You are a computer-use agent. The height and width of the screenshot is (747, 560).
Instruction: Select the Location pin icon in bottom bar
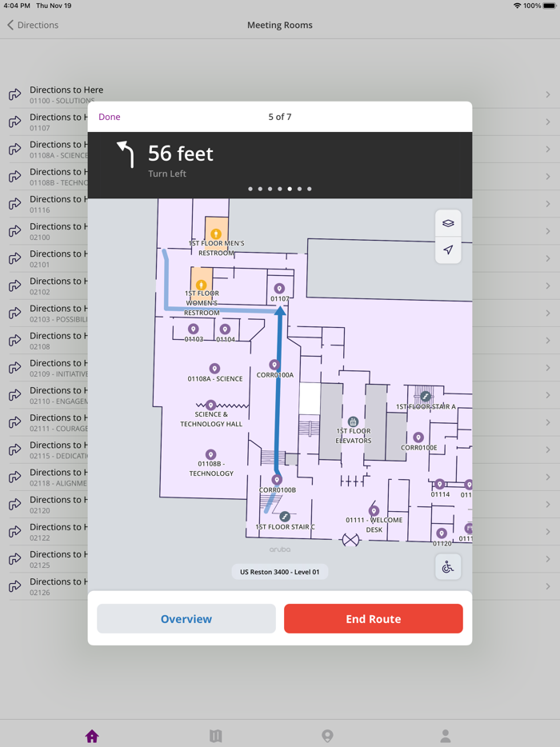(328, 735)
